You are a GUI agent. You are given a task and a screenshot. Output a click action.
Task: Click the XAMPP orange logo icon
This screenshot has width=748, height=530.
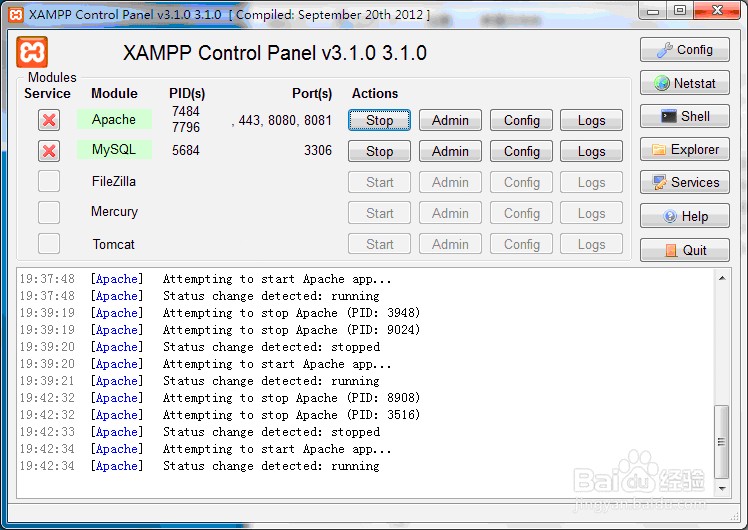click(x=32, y=52)
